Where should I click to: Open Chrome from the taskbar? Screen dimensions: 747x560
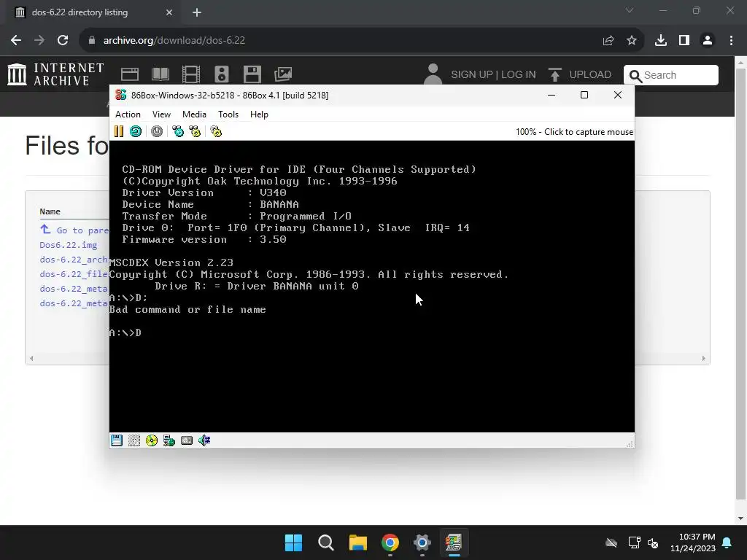[390, 542]
